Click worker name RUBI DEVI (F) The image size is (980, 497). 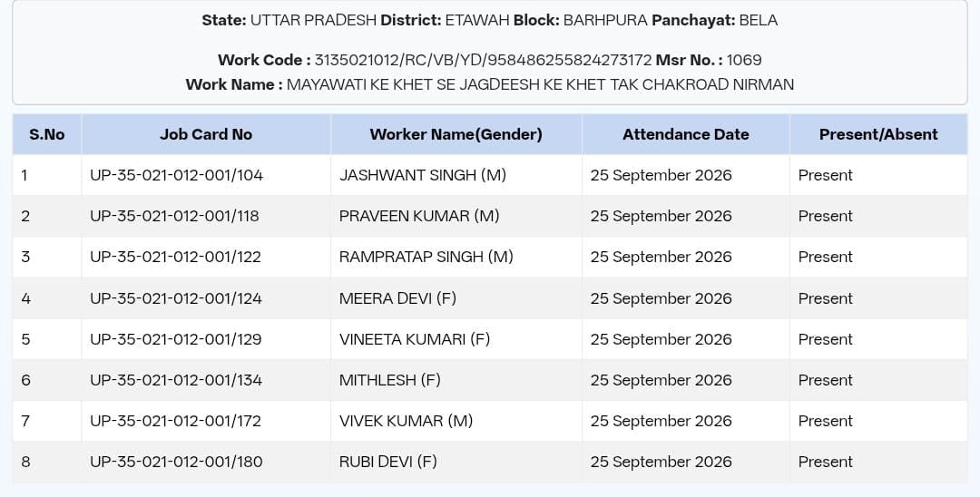(x=388, y=462)
